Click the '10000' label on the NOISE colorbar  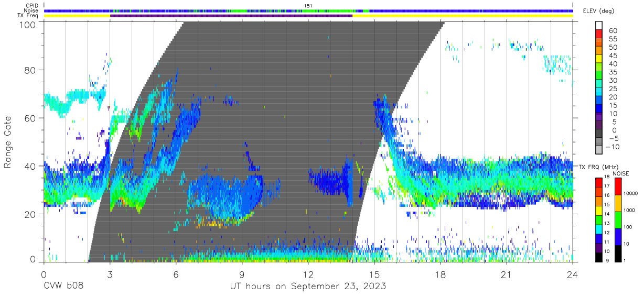(x=630, y=193)
